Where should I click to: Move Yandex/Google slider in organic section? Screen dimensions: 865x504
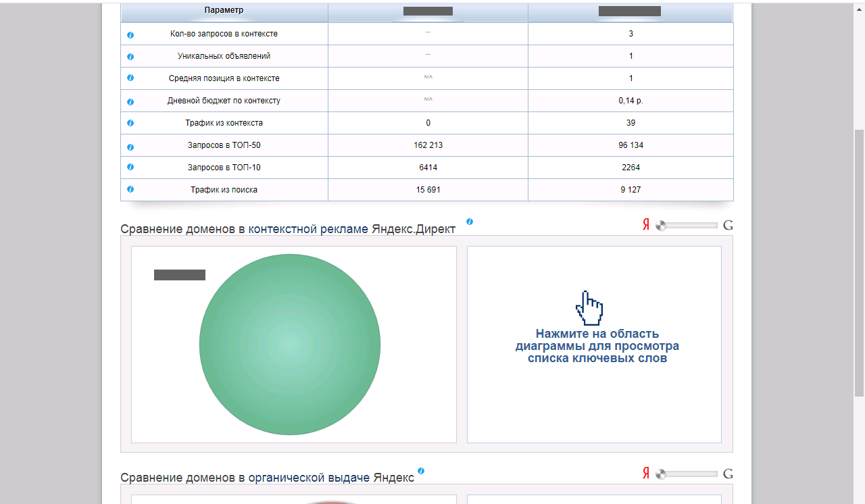click(661, 474)
